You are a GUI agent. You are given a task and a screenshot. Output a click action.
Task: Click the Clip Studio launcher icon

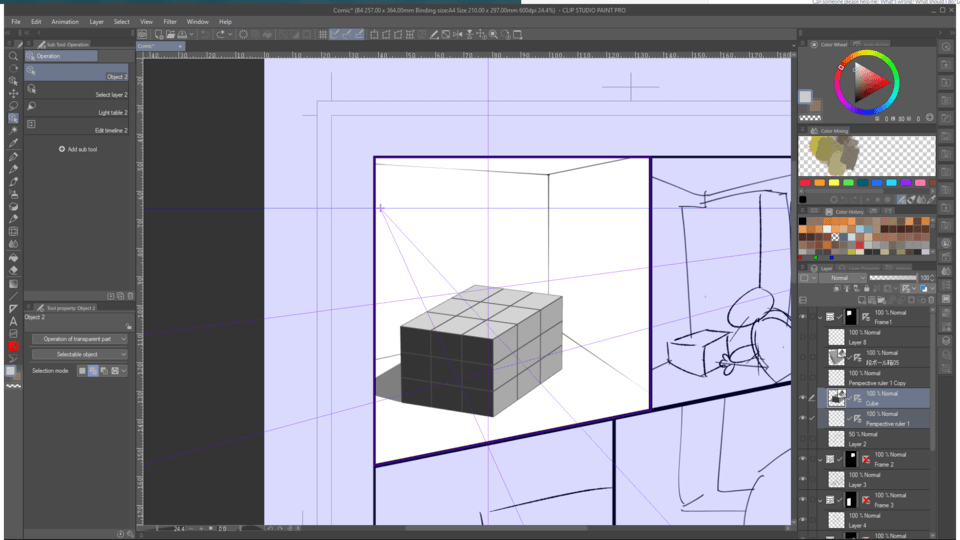click(143, 34)
